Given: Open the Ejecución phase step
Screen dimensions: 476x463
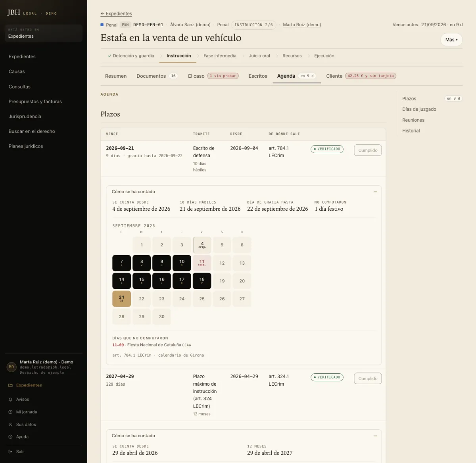Looking at the screenshot, I should [x=324, y=56].
